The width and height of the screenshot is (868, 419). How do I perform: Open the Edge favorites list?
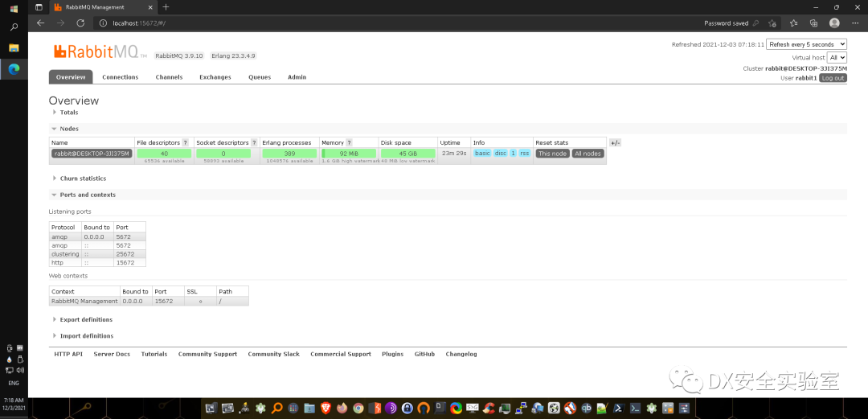pyautogui.click(x=793, y=23)
